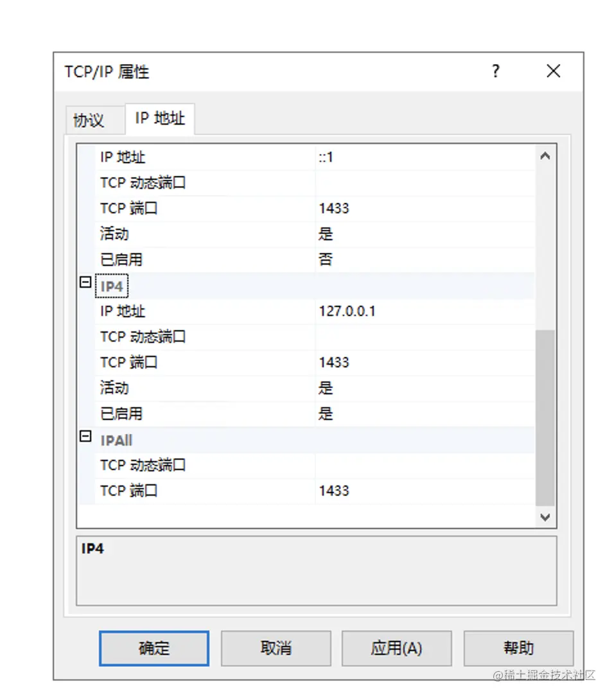Select IP 地址 label for 127.0.0.1
The image size is (614, 700).
[123, 311]
